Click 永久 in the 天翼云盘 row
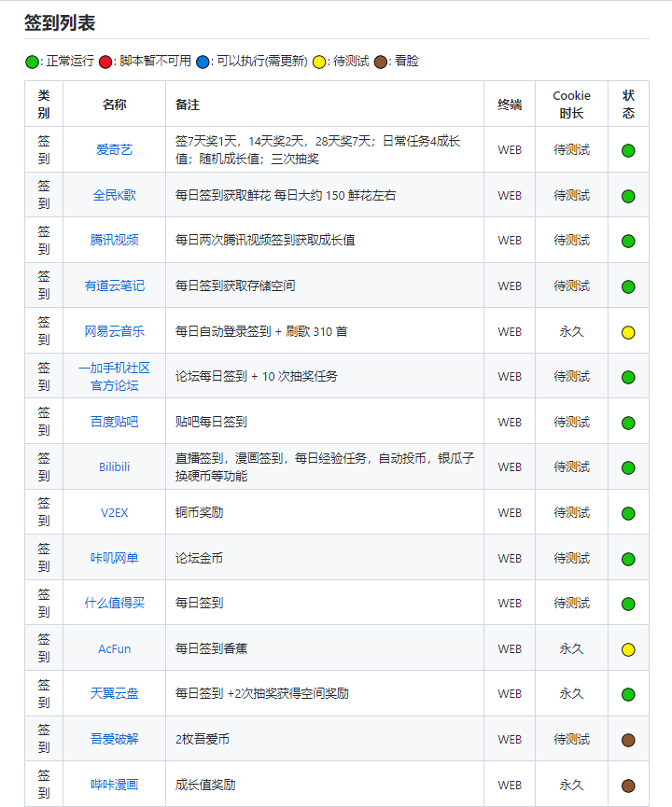Screen dimensions: 672x807 (x=571, y=693)
